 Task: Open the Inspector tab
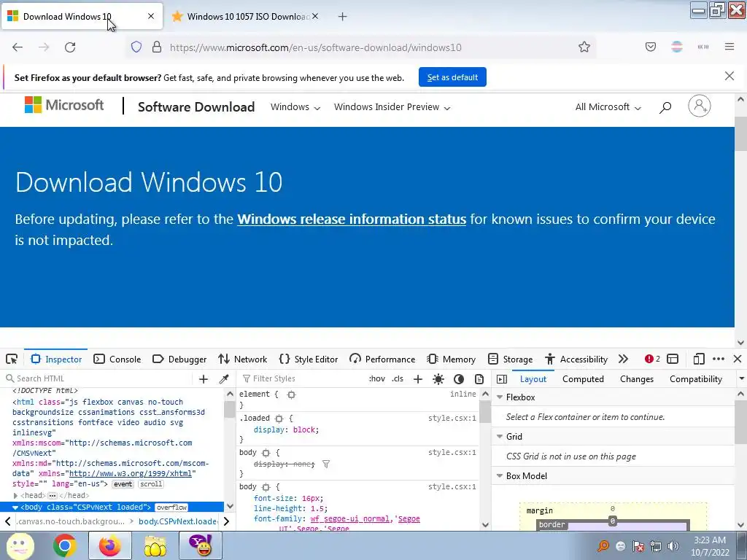tap(56, 359)
